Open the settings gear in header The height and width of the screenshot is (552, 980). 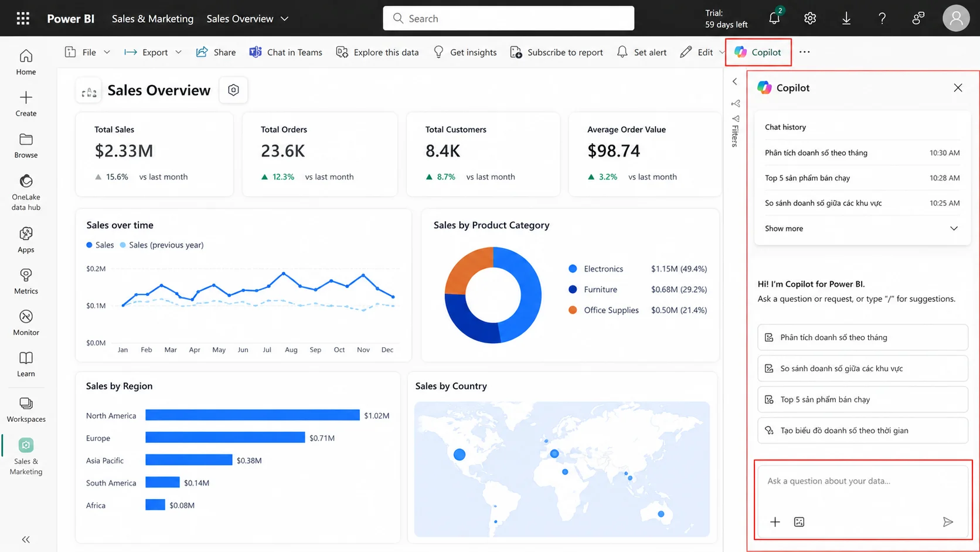810,18
